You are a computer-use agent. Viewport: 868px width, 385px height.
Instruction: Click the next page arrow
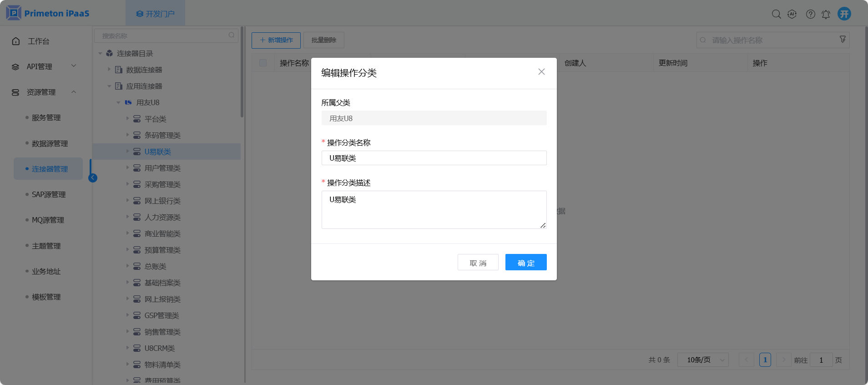tap(783, 360)
